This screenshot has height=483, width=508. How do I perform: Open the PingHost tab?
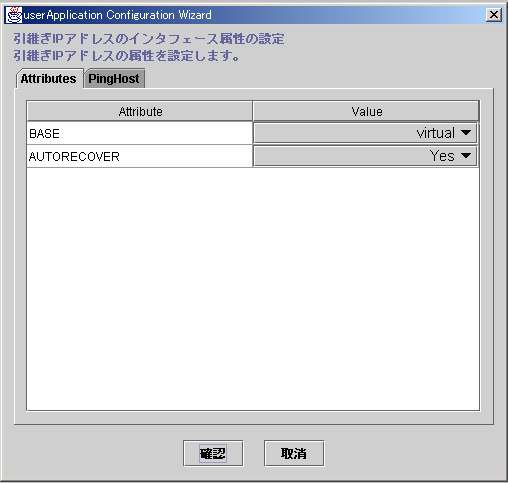tap(114, 79)
